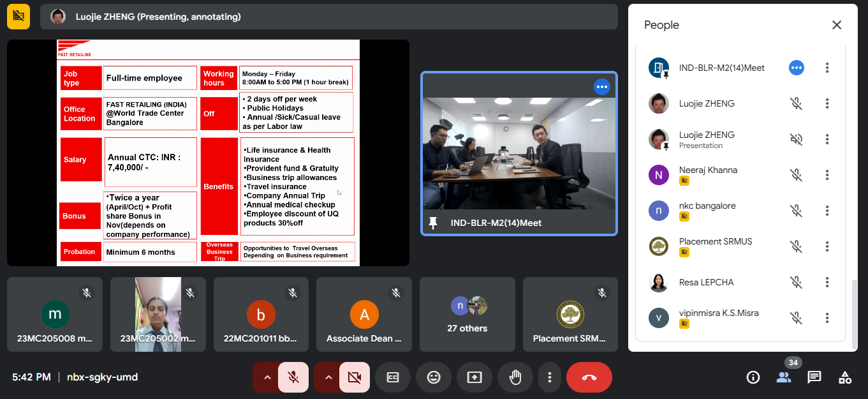Click the 5:42 PM clock text
This screenshot has height=399, width=868.
pyautogui.click(x=31, y=377)
